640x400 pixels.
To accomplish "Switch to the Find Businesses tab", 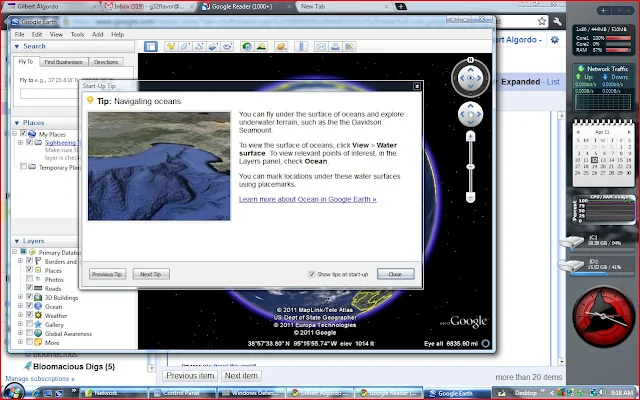I will tap(63, 62).
